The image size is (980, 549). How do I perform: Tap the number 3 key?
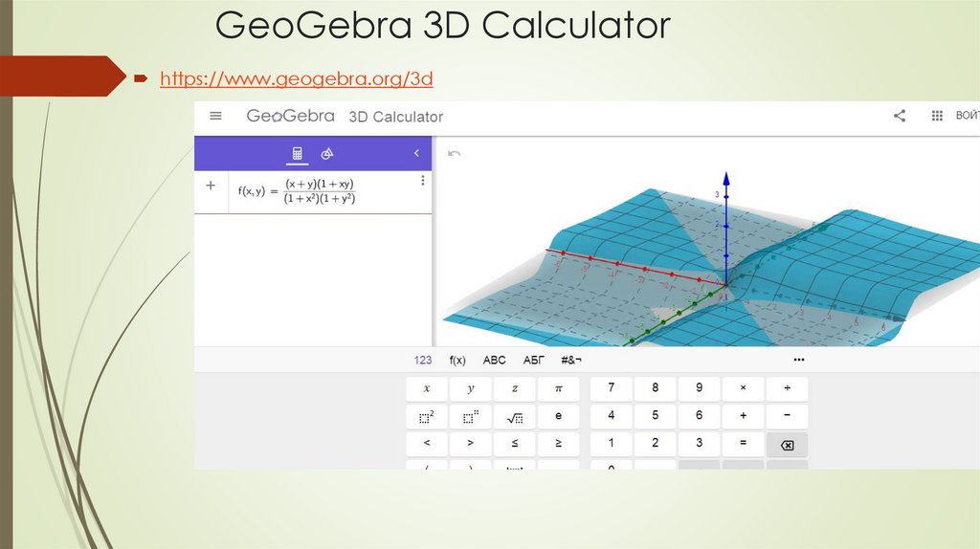pos(699,444)
